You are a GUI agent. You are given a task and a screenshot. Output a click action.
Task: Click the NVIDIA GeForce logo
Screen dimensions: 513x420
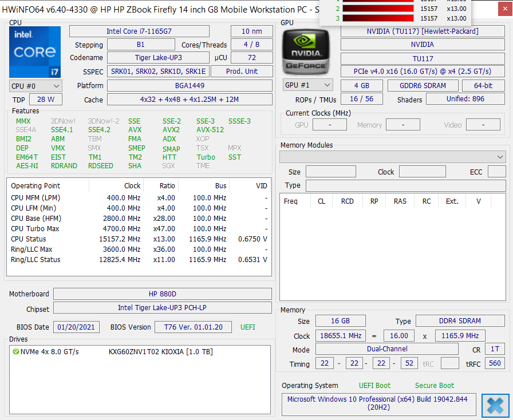[307, 51]
